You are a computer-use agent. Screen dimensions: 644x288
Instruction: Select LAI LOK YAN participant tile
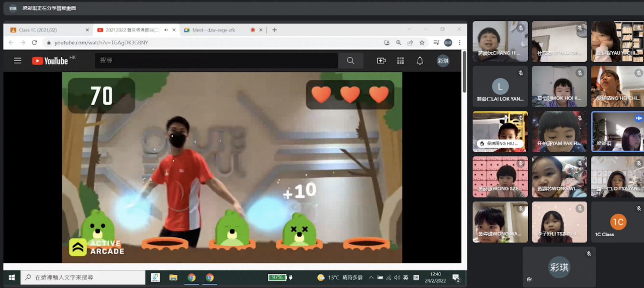click(500, 86)
